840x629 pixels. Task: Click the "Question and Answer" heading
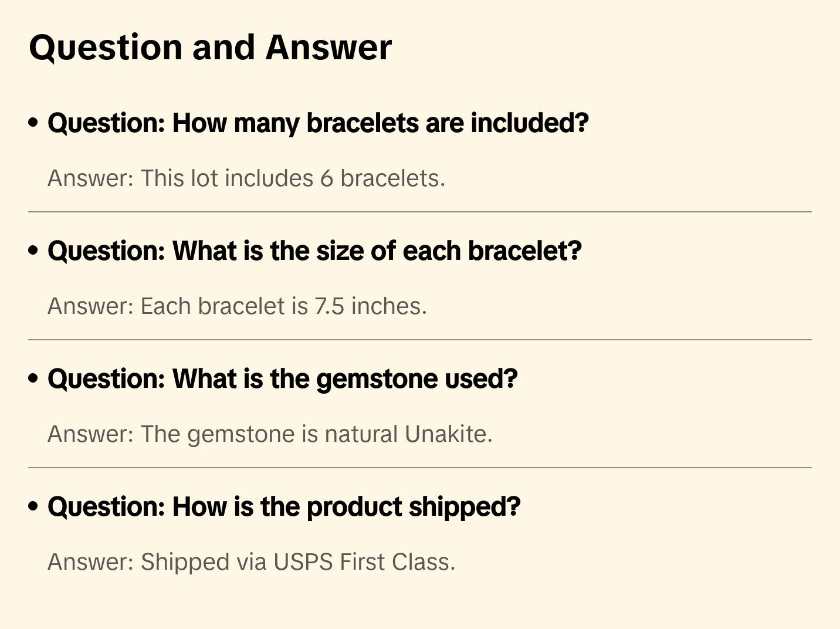tap(210, 48)
